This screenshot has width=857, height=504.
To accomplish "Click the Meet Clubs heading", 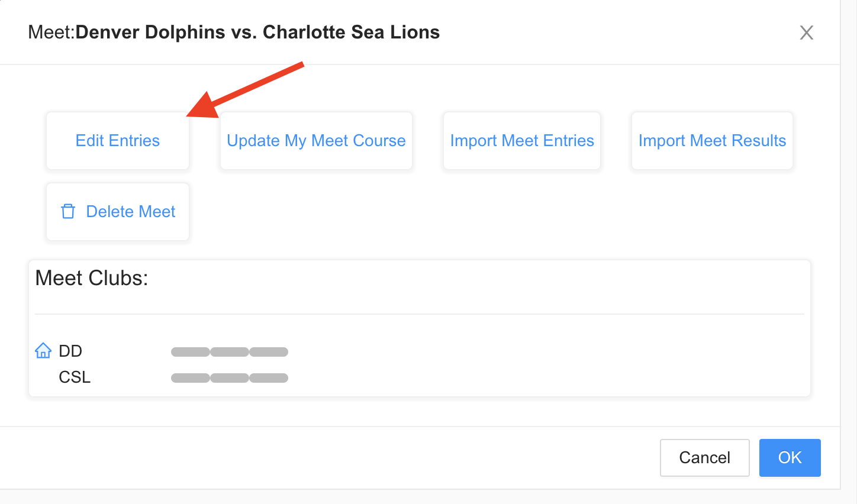I will [x=92, y=278].
